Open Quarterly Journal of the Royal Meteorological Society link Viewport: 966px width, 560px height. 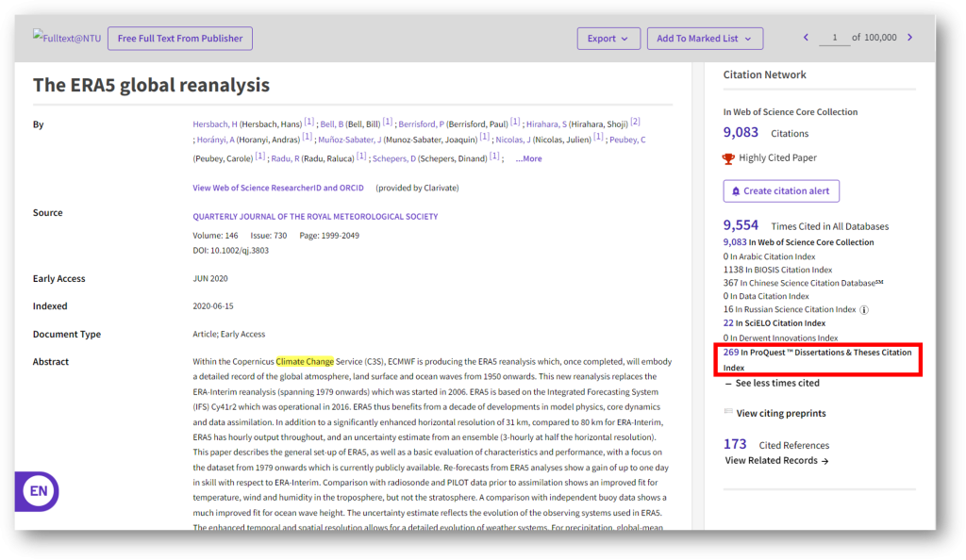[x=315, y=217]
